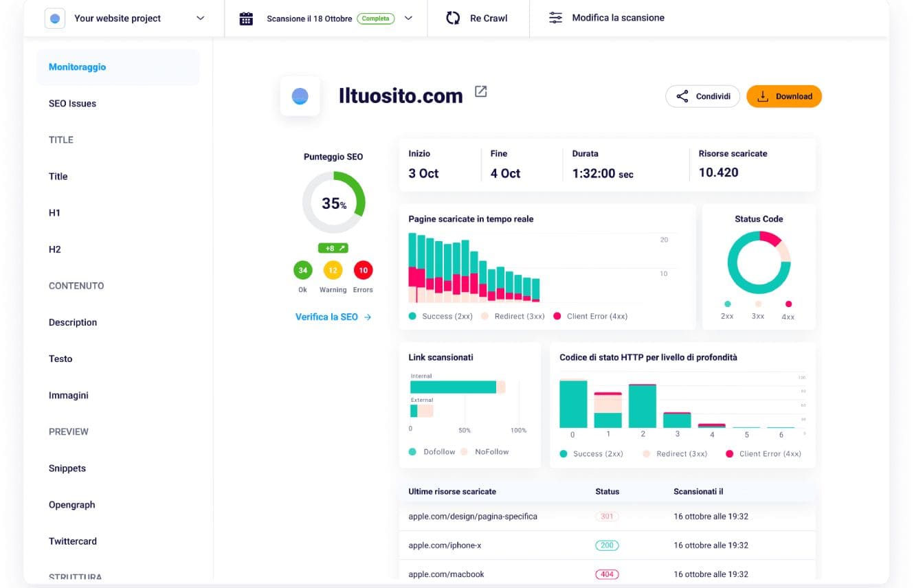Click the red 10 Errors circle
The image size is (914, 588).
363,270
